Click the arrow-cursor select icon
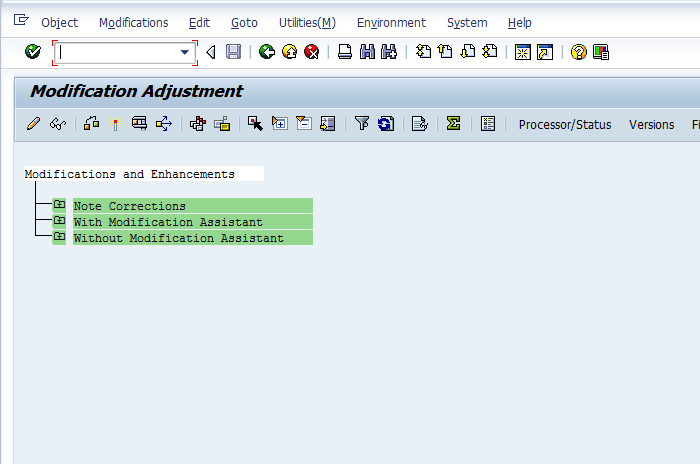 [x=255, y=123]
